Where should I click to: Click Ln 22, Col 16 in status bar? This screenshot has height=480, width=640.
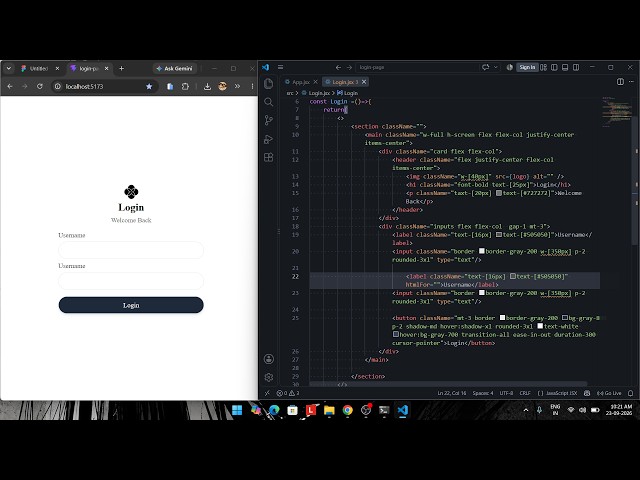(x=451, y=393)
